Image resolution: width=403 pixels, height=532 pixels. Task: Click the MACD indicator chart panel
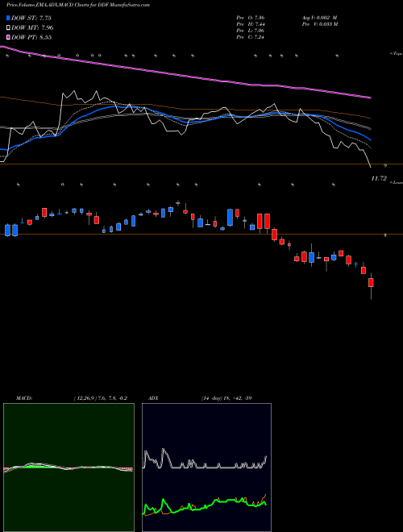(x=69, y=468)
